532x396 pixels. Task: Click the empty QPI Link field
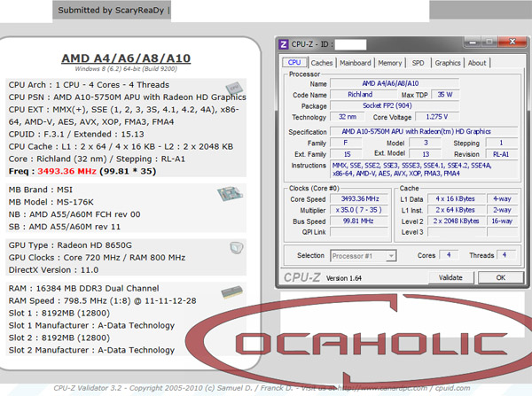coord(360,232)
